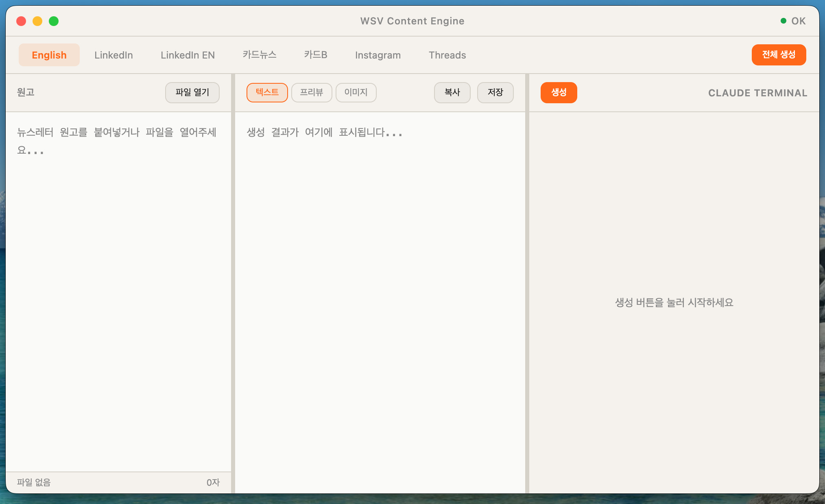The height and width of the screenshot is (504, 825).
Task: Toggle the 텍스트 view mode
Action: [267, 92]
